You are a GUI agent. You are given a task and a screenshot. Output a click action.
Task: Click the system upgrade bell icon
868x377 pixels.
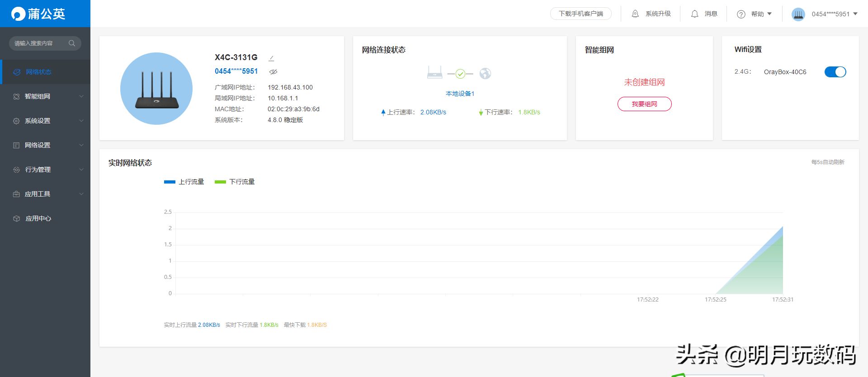click(x=635, y=14)
